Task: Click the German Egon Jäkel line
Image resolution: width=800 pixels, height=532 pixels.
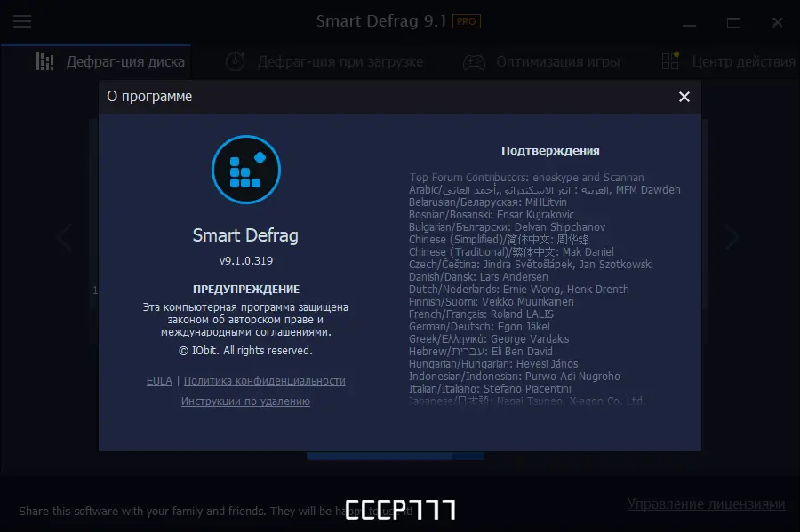Action: tap(479, 327)
